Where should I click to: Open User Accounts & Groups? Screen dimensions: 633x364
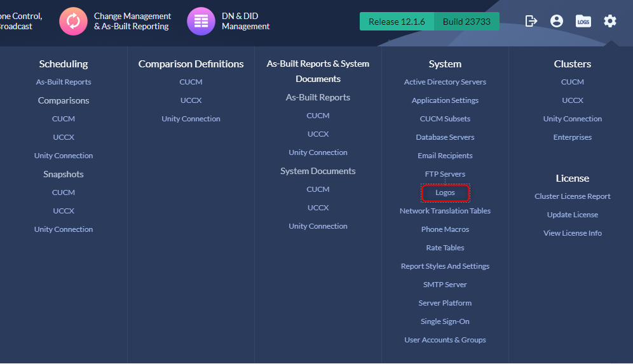pos(445,340)
